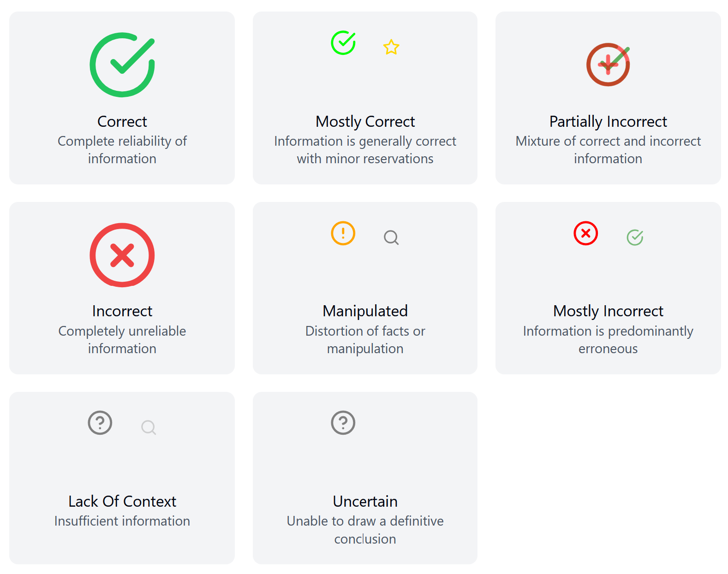Select the "Mostly Correct" heading
This screenshot has width=728, height=574.
tap(365, 122)
